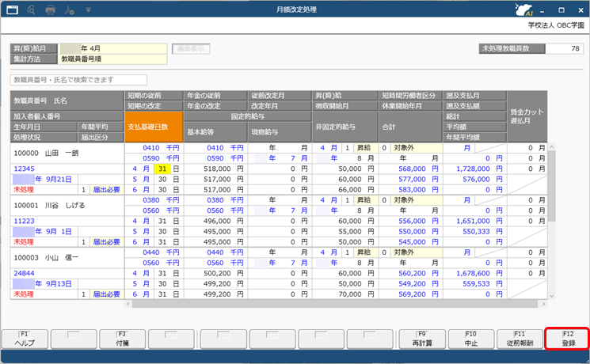Select the 集計方法 field showing 教職員番号順

(112, 59)
